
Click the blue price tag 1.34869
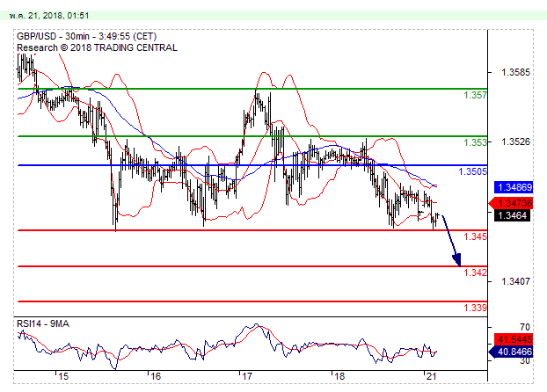(514, 187)
